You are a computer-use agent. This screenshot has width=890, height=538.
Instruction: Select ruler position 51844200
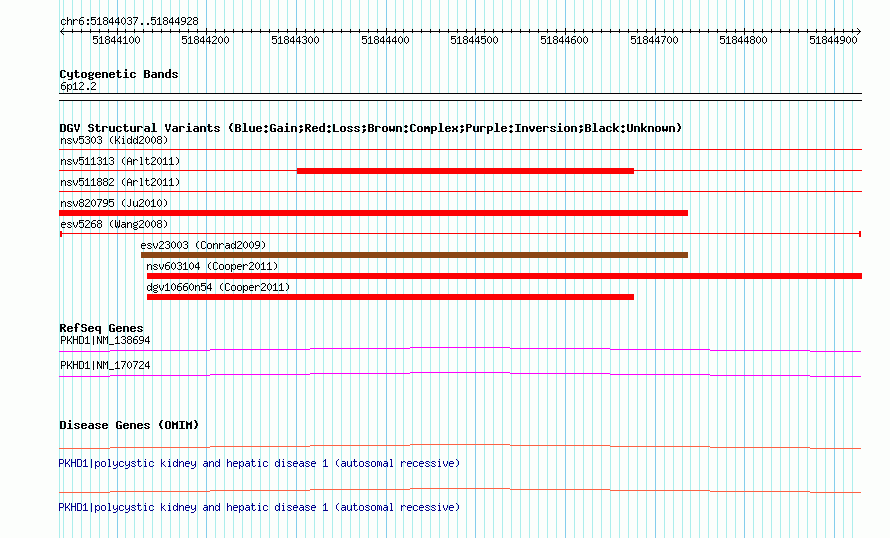click(x=205, y=40)
